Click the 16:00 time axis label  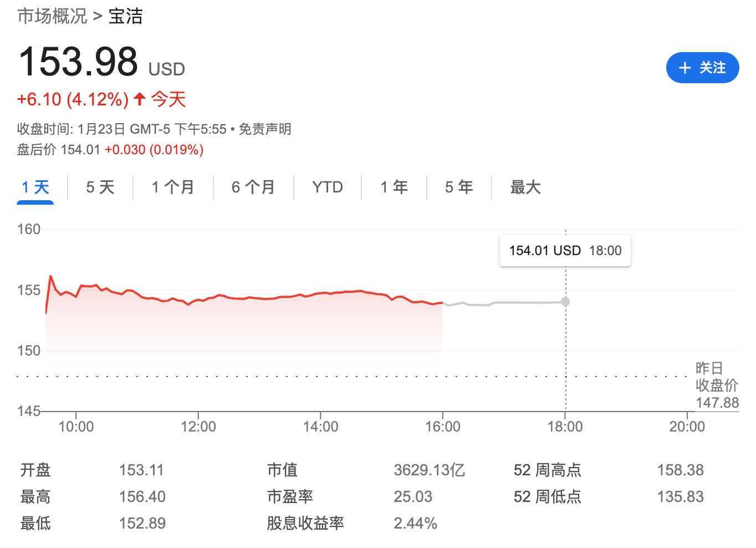pos(443,427)
